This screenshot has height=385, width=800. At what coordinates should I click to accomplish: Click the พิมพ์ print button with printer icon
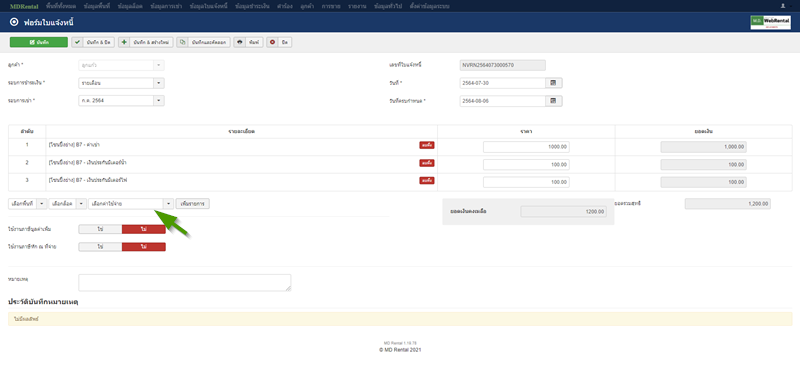[x=248, y=42]
